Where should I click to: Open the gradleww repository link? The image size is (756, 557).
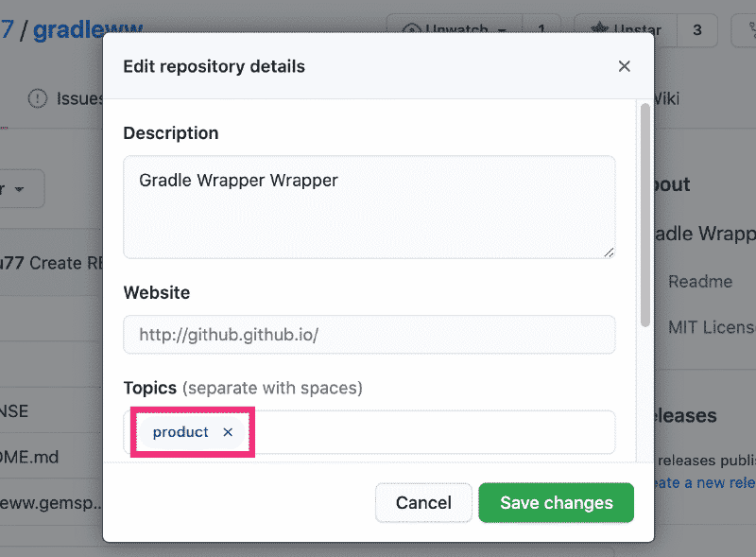pos(79,29)
